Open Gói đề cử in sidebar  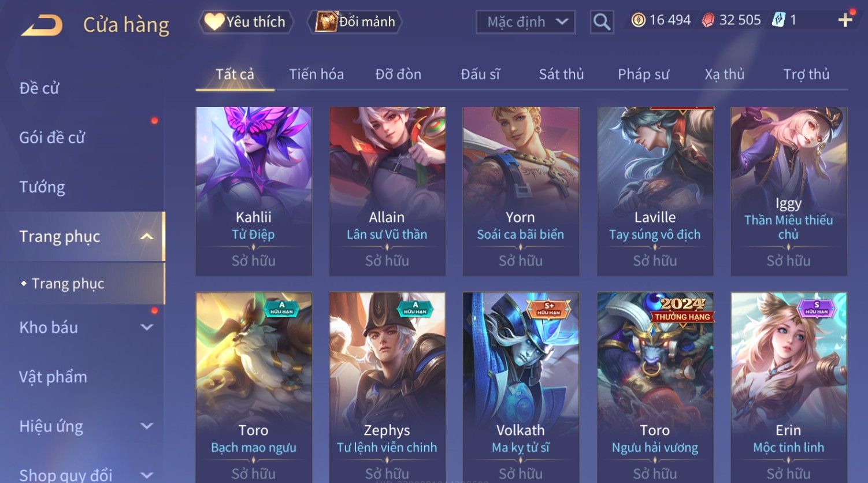[x=52, y=138]
